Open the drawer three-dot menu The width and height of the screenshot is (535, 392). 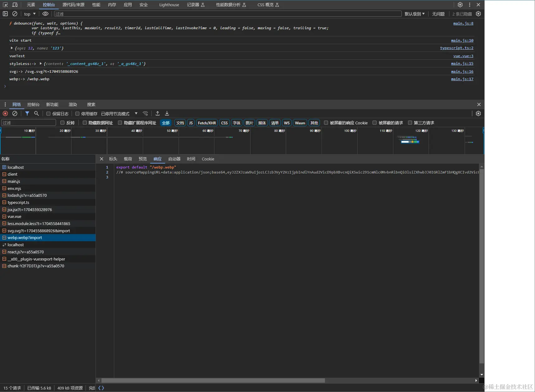(5, 104)
